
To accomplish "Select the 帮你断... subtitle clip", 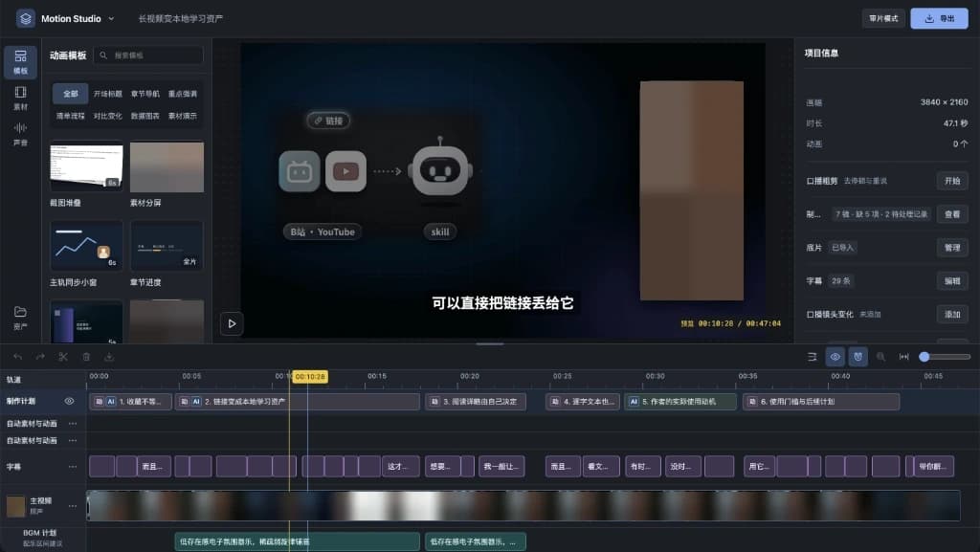I will 932,467.
